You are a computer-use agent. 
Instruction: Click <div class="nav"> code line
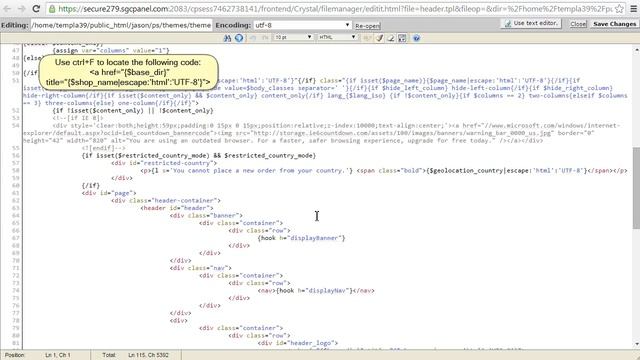(x=201, y=268)
